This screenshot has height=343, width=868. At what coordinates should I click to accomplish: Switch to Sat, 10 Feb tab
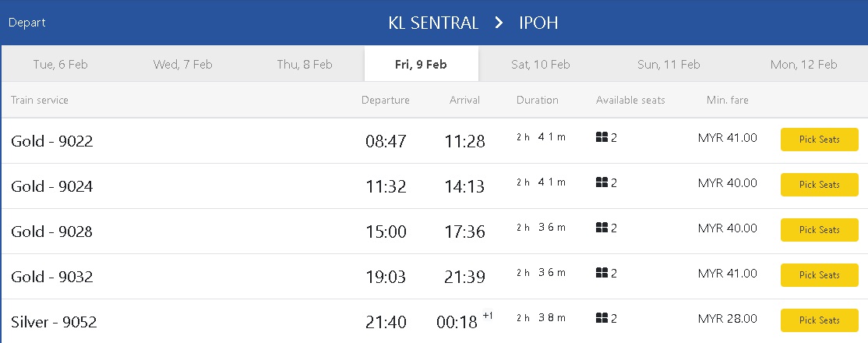click(541, 65)
